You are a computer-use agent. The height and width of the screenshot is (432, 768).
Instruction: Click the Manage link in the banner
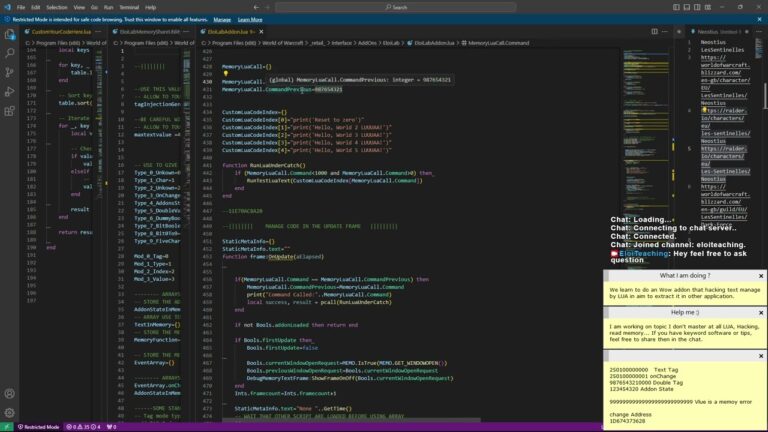pos(222,20)
